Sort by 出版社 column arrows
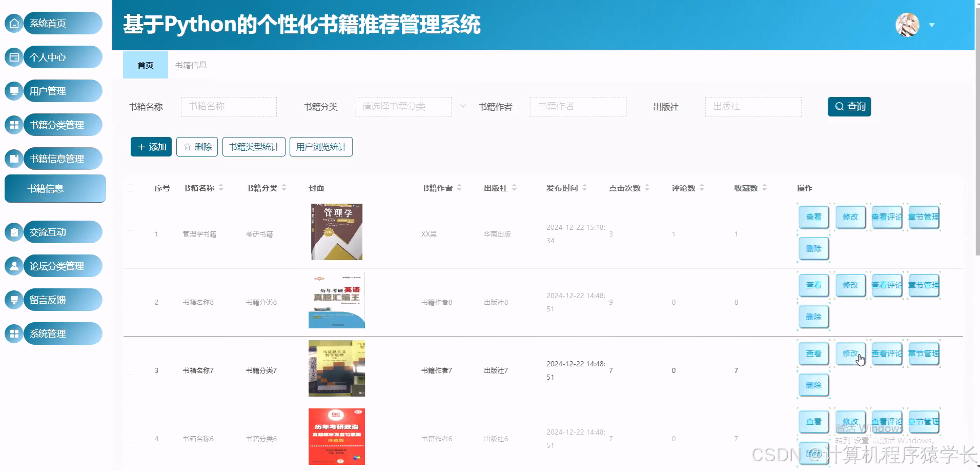 514,188
